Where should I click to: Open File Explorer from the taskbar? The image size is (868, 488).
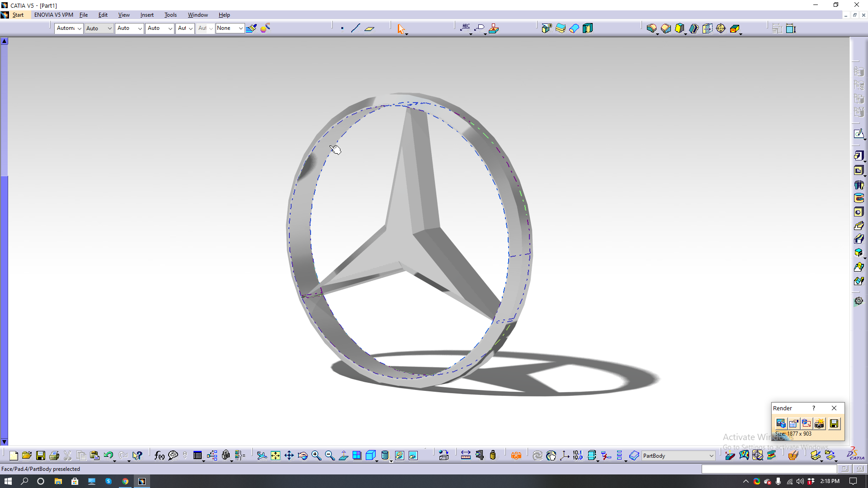[58, 481]
